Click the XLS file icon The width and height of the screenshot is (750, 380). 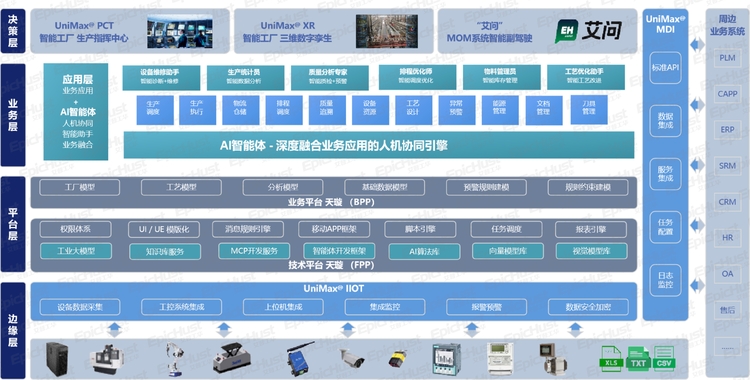coord(611,359)
